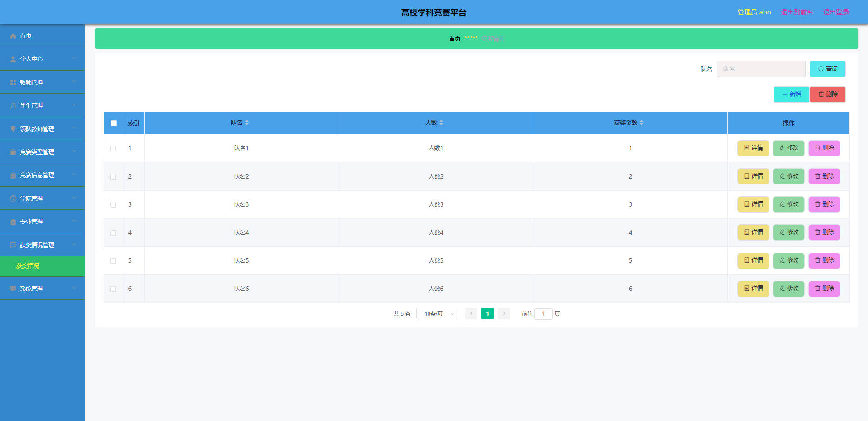868x421 pixels.
Task: Sort table by 获奖金额 using sort arrows
Action: pos(642,123)
